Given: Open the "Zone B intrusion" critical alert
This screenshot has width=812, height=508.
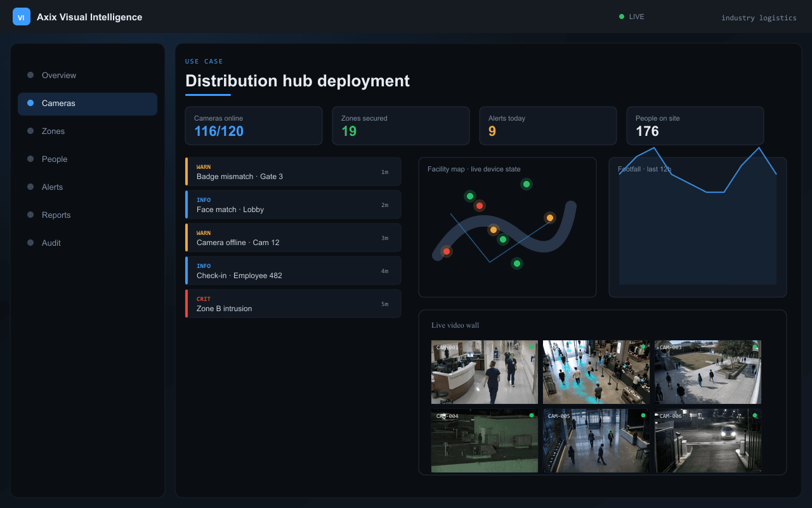Looking at the screenshot, I should [x=293, y=304].
